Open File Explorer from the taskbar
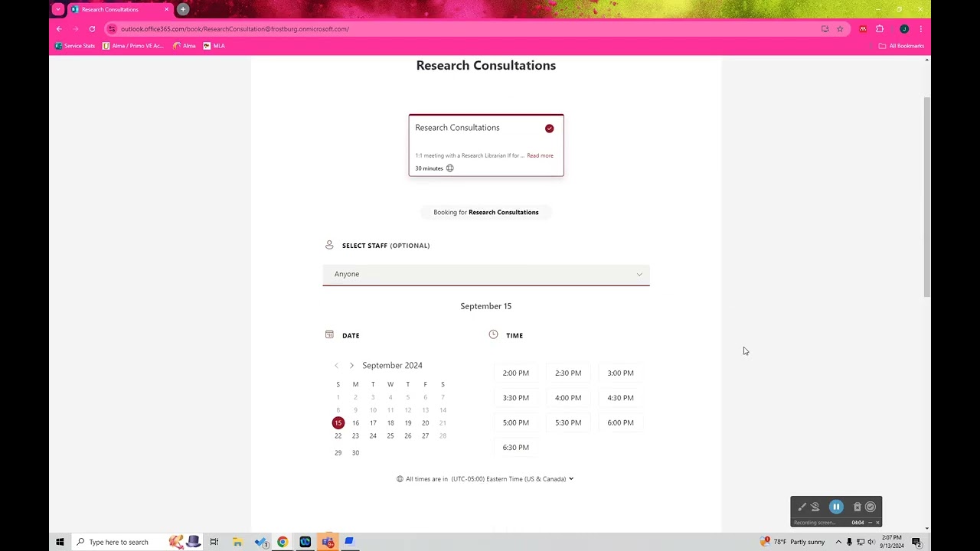This screenshot has width=980, height=551. [237, 542]
